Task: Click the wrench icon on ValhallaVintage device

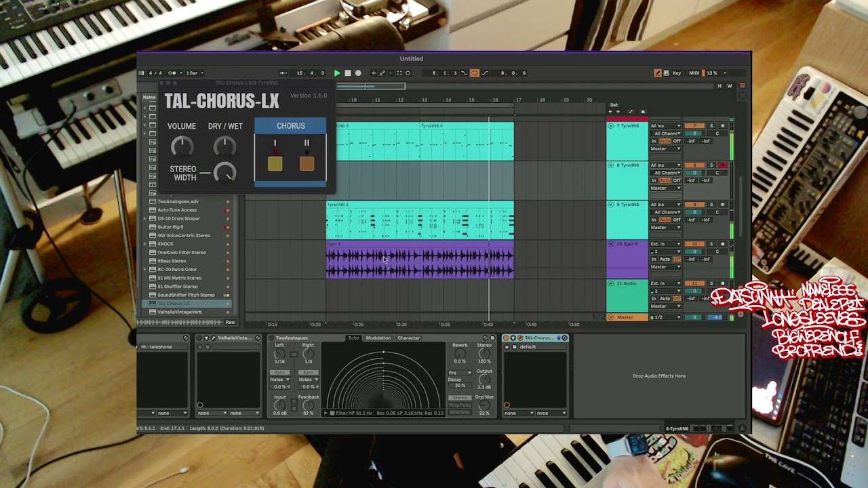Action: (x=214, y=338)
